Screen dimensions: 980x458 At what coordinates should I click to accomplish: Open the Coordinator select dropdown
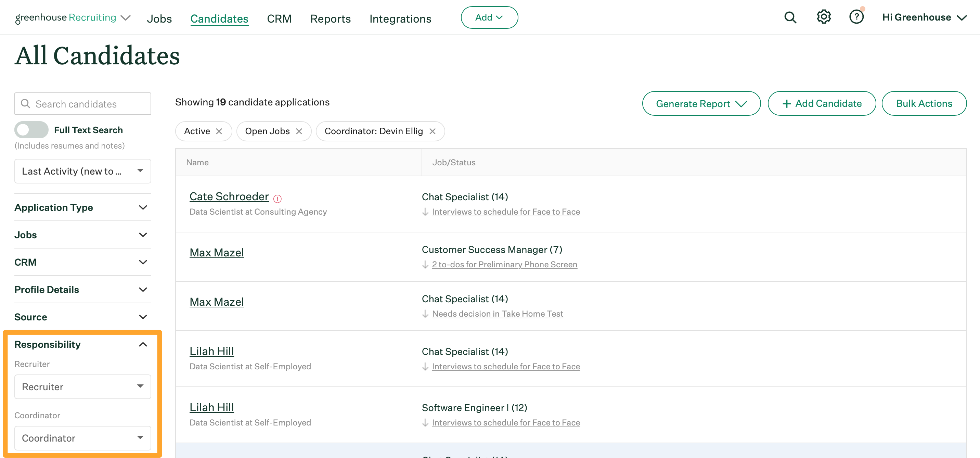[x=82, y=438]
